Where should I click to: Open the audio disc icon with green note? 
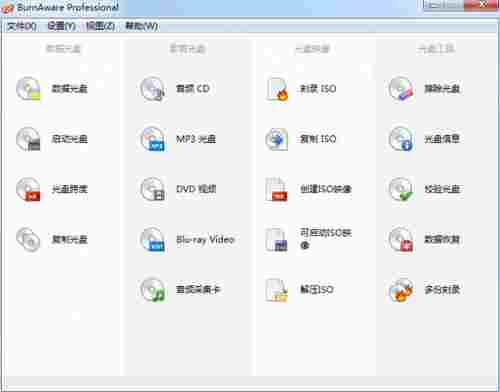tap(153, 290)
